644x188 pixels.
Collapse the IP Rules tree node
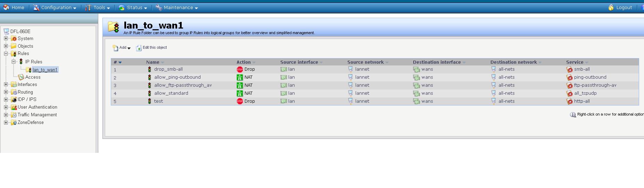coord(14,62)
